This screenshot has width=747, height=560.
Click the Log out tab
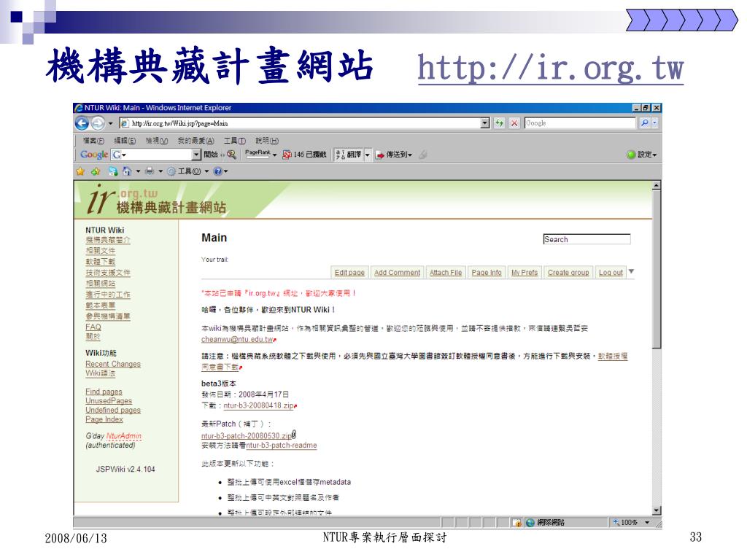(611, 273)
